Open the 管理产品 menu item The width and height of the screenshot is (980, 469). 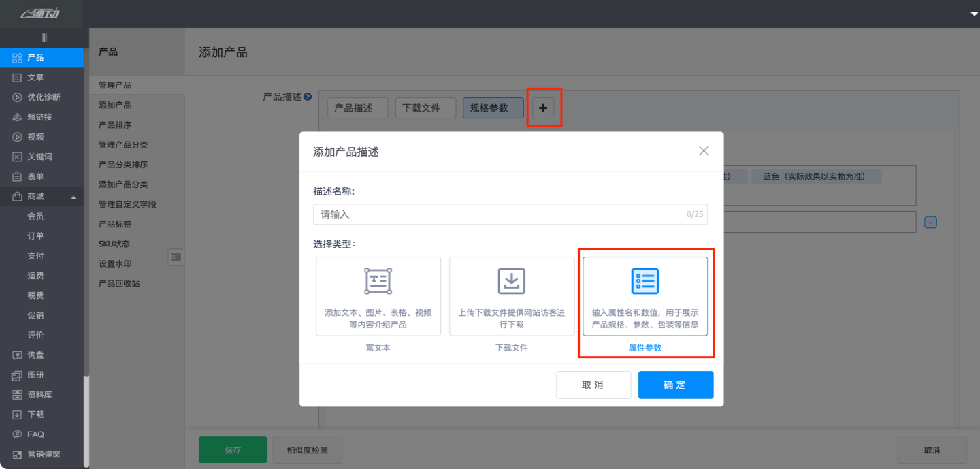(x=114, y=84)
